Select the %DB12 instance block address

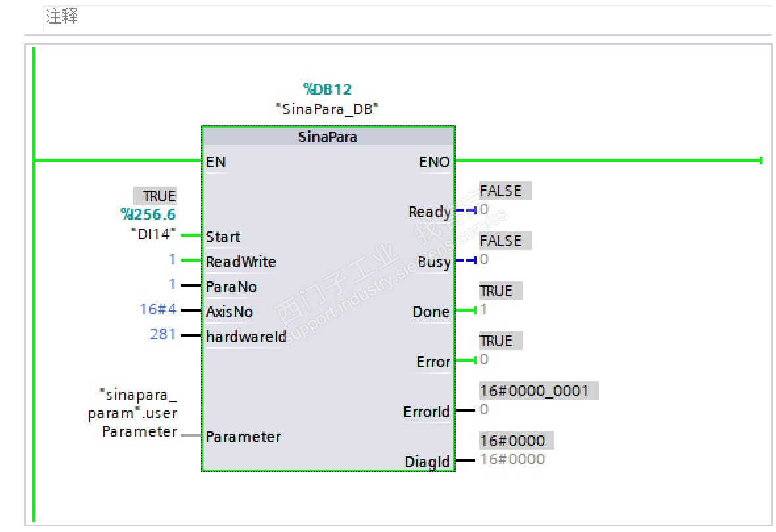[327, 89]
